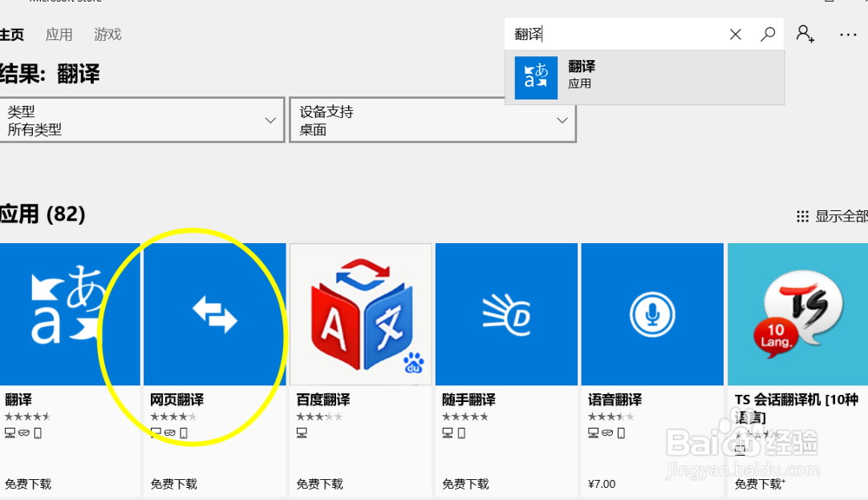Click the star rating of 语音翻译
Image resolution: width=868 pixels, height=500 pixels.
click(611, 417)
